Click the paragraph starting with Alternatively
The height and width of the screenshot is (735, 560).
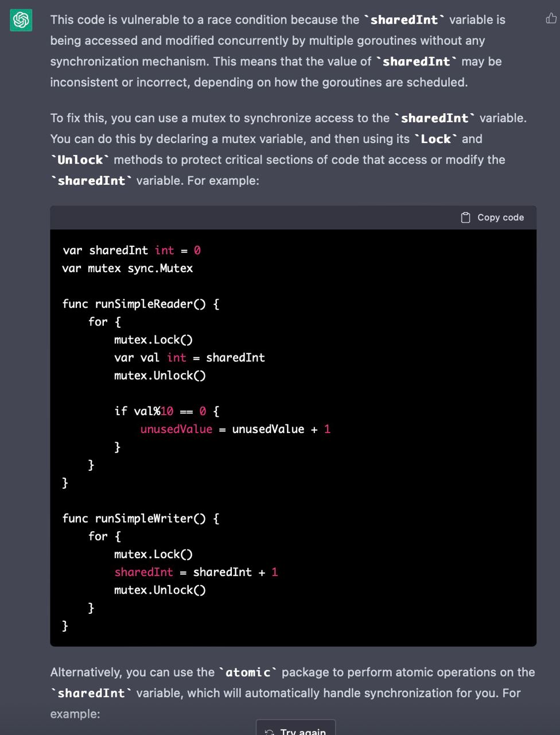pyautogui.click(x=293, y=693)
